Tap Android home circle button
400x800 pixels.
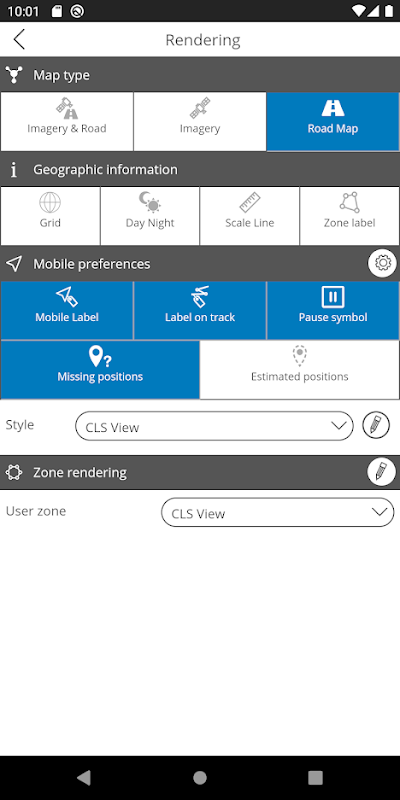[200, 778]
